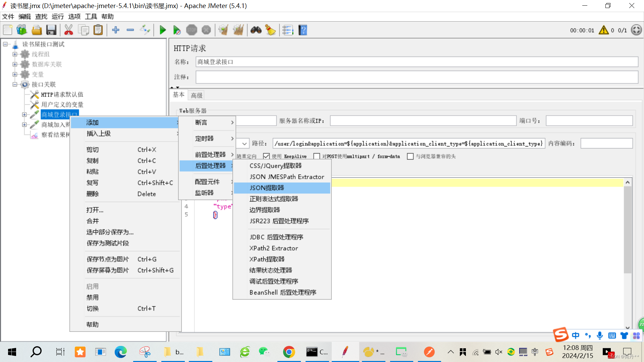Expand the 商城登录接口 tree node
The image size is (644, 362).
pyautogui.click(x=24, y=115)
